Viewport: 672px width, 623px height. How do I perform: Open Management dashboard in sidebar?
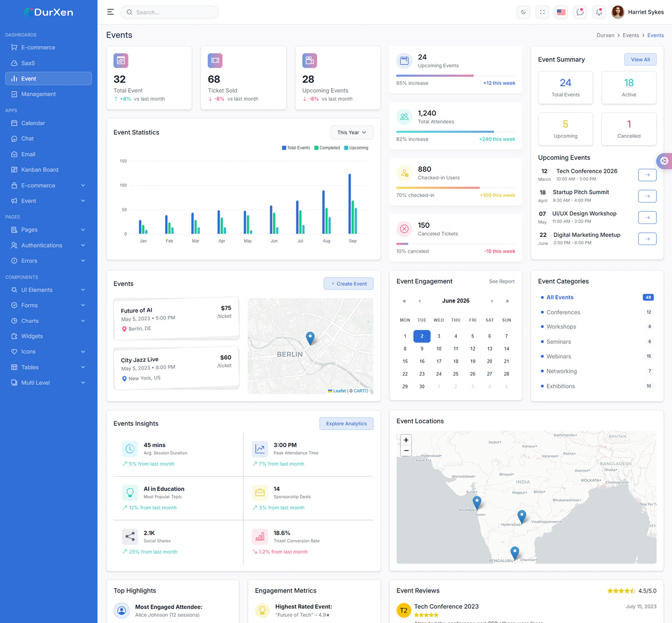point(48,94)
